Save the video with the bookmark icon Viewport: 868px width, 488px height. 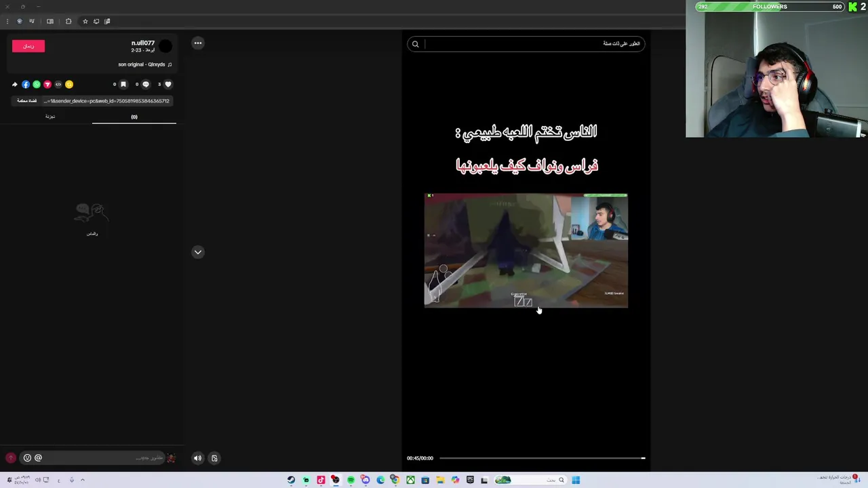[123, 85]
